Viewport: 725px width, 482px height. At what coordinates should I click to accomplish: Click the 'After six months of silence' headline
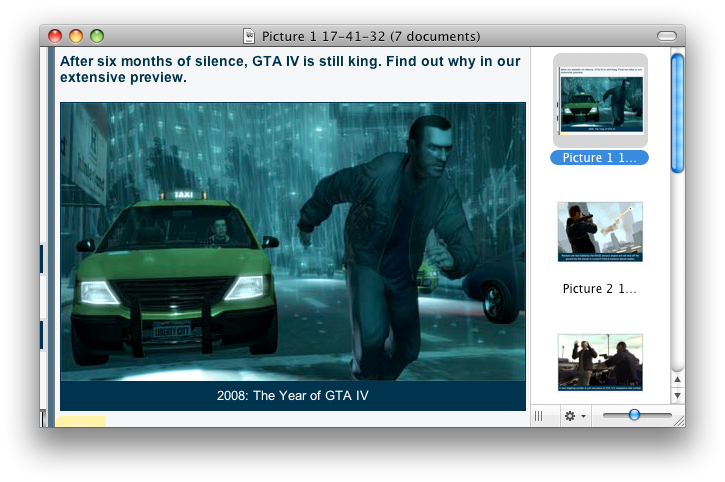click(290, 69)
